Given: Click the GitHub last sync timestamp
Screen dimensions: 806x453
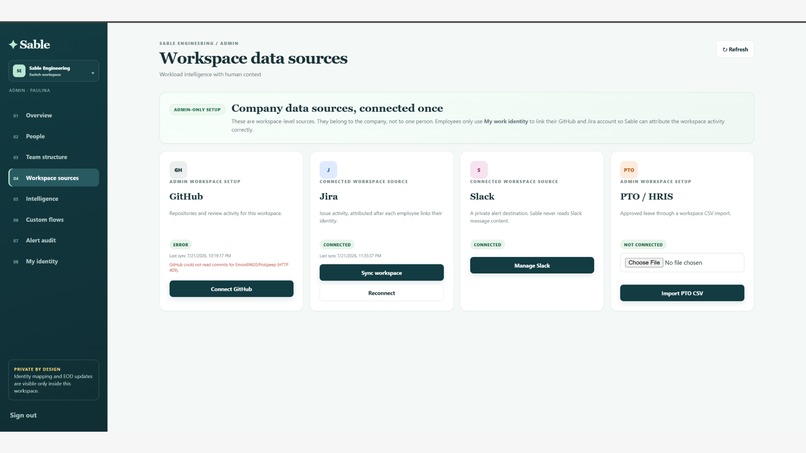Looking at the screenshot, I should (x=200, y=256).
